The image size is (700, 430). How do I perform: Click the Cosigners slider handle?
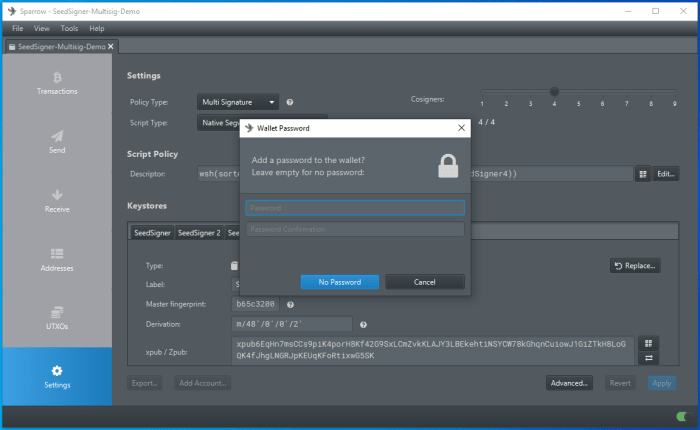pos(554,91)
